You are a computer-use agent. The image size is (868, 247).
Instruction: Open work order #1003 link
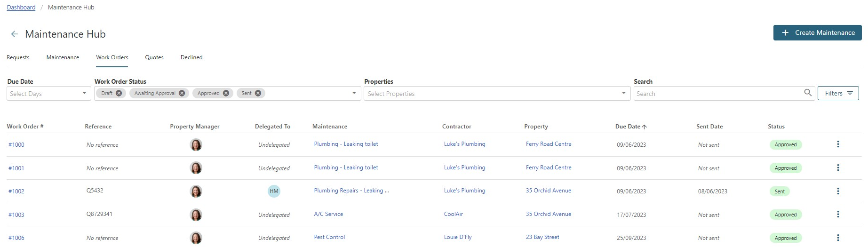[x=16, y=215]
